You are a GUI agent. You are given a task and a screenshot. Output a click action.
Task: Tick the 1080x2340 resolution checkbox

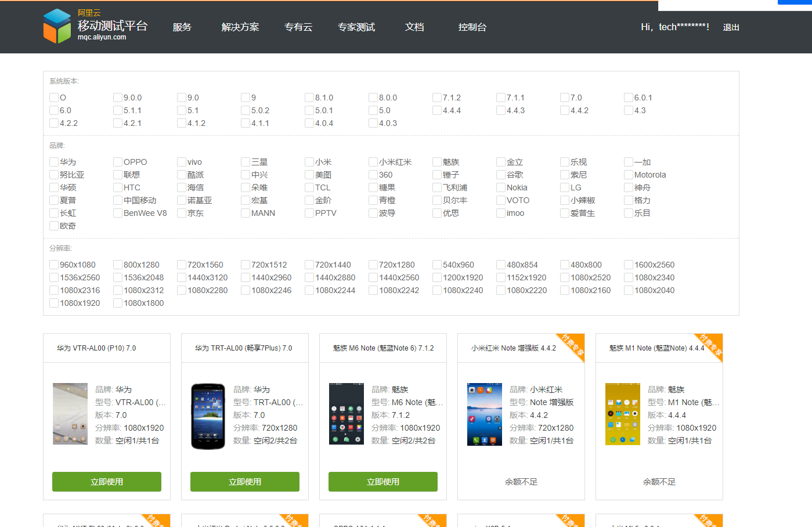tap(629, 277)
